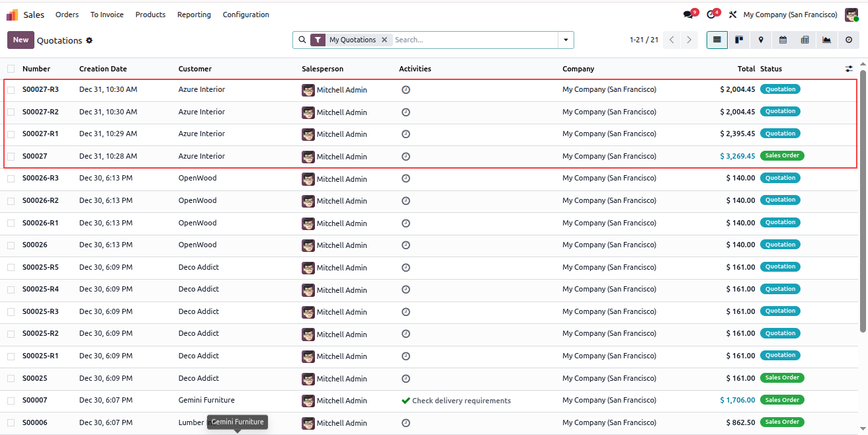
Task: Click the $ 3,269.45 total amount
Action: point(738,156)
